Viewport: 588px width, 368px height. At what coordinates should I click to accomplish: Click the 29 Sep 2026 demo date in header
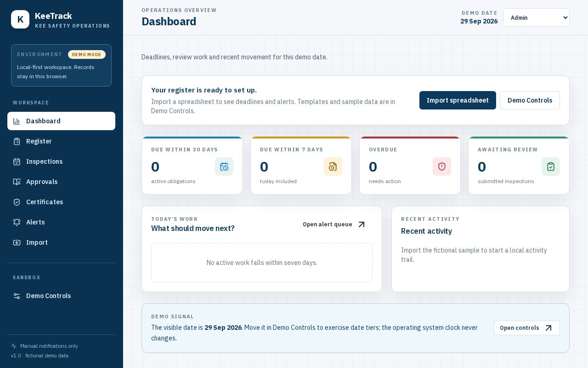[x=479, y=21]
